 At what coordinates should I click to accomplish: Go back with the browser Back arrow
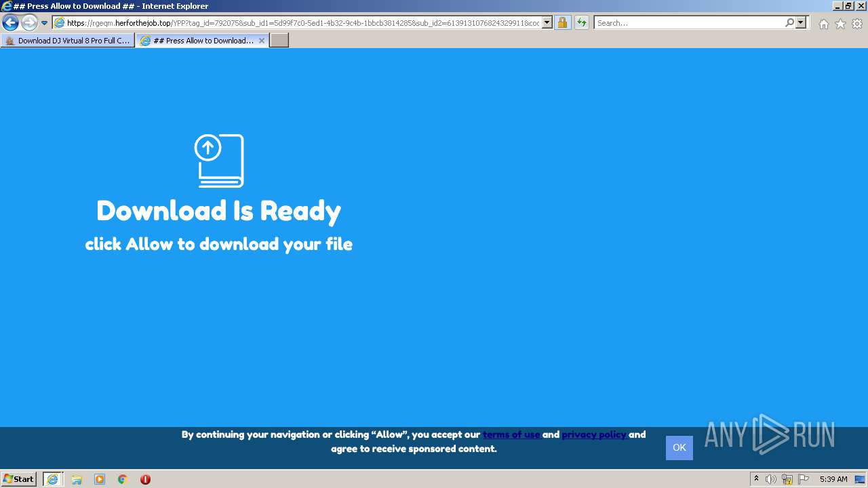click(x=10, y=23)
